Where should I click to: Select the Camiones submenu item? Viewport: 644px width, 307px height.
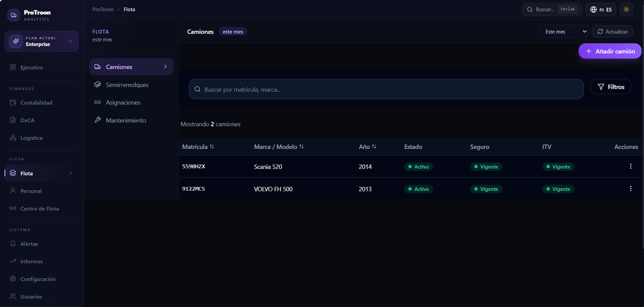point(131,67)
